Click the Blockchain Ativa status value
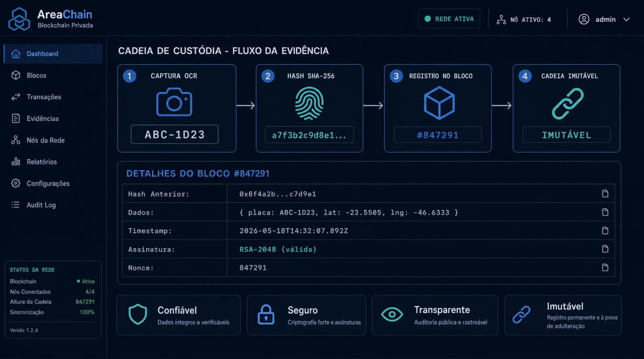This screenshot has width=644, height=359. tap(86, 281)
